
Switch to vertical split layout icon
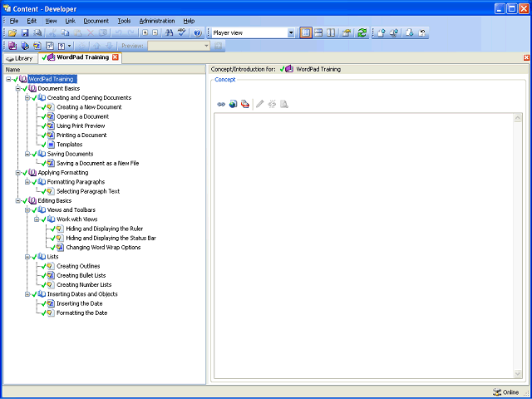pos(331,33)
